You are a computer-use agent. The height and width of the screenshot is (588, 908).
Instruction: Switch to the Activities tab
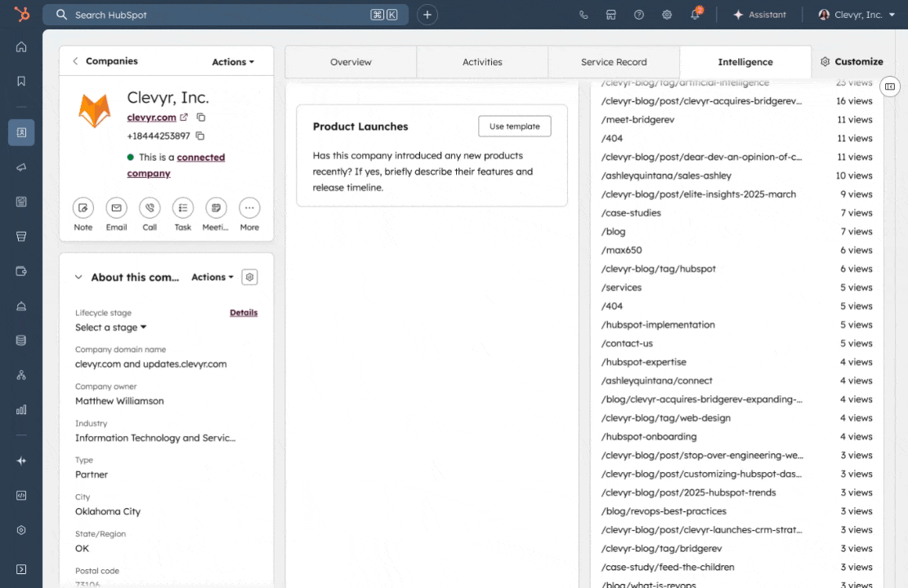pyautogui.click(x=482, y=62)
